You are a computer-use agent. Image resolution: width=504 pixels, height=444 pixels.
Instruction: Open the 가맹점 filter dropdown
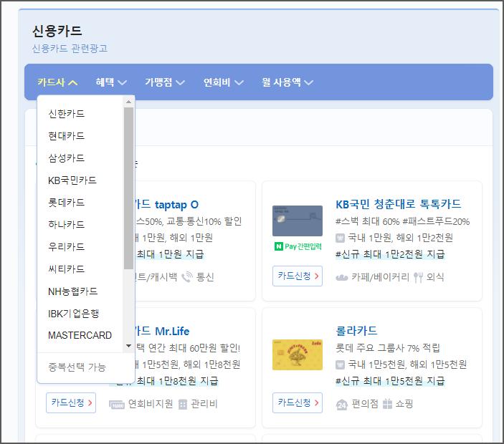(x=165, y=82)
